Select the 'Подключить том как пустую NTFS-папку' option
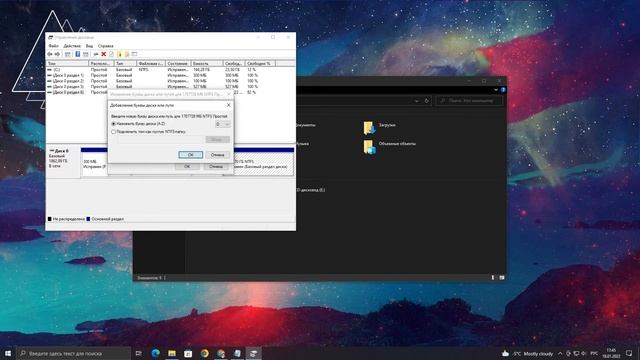The image size is (640, 360). (x=114, y=132)
